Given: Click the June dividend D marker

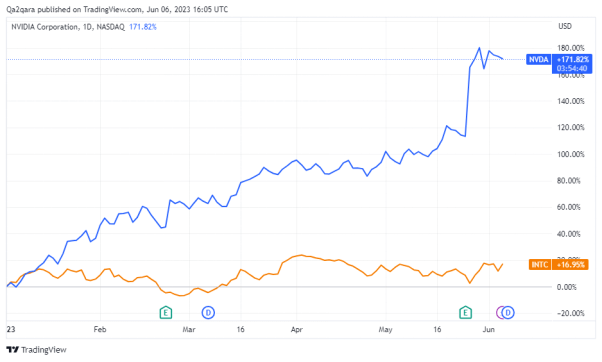Looking at the screenshot, I should [x=508, y=313].
